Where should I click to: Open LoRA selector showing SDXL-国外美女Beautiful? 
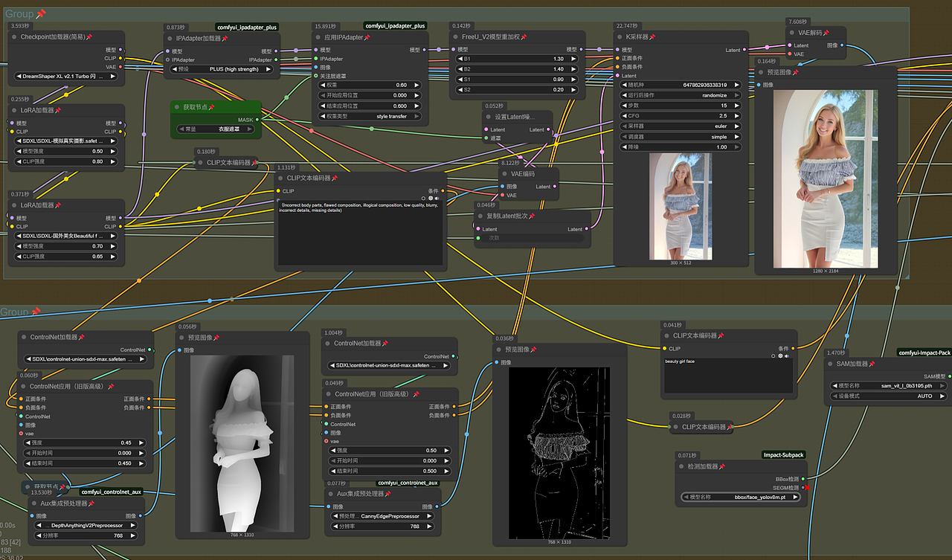click(x=66, y=236)
